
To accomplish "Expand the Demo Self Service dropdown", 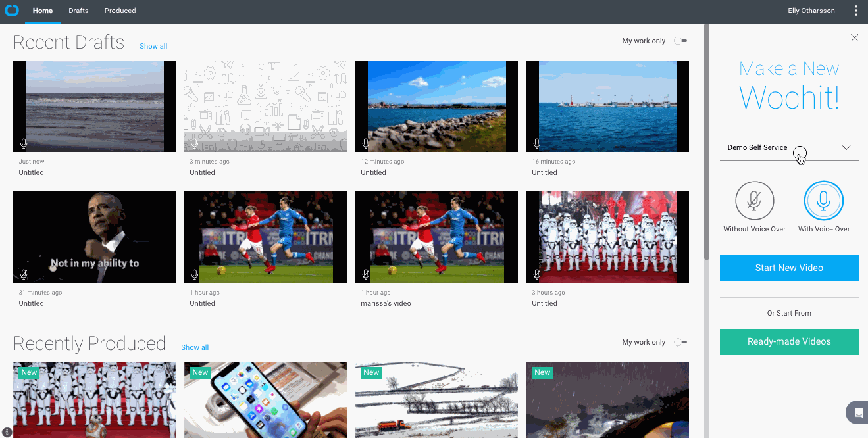I will (x=789, y=148).
